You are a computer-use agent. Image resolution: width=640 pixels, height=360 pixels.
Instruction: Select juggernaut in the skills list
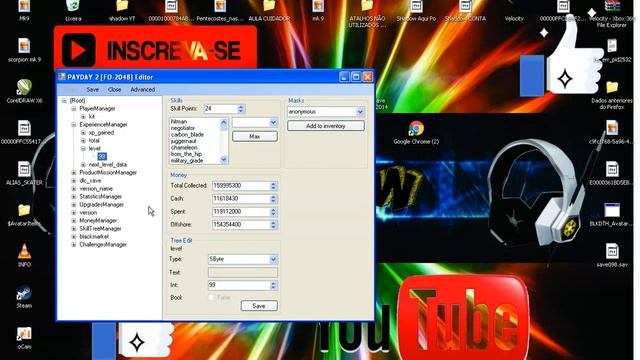pos(184,141)
